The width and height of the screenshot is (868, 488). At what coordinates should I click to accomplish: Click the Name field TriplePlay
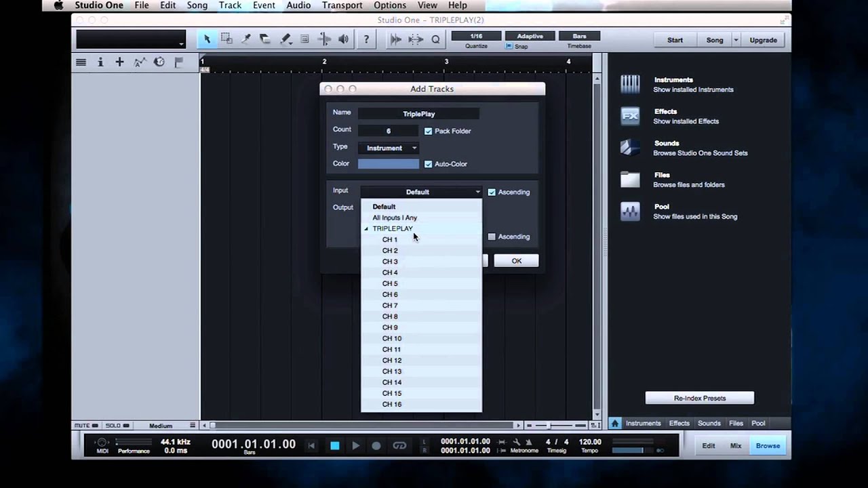click(x=418, y=114)
